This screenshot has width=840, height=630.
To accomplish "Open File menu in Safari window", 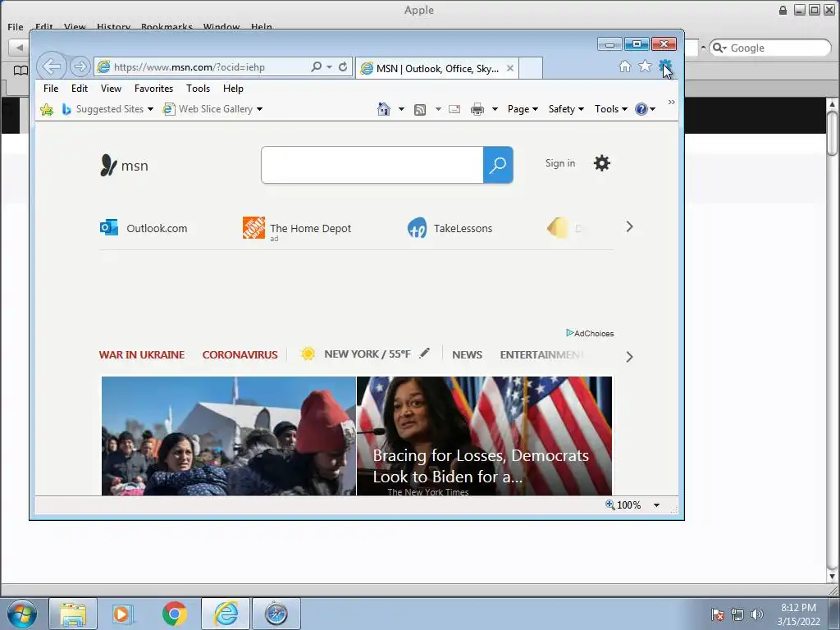I will coord(15,27).
